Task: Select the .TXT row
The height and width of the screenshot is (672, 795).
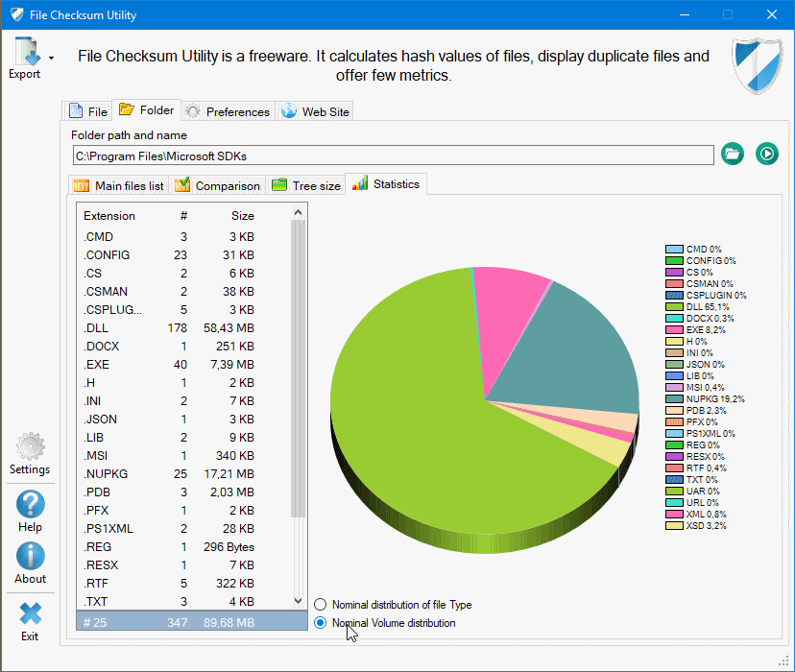Action: [184, 602]
